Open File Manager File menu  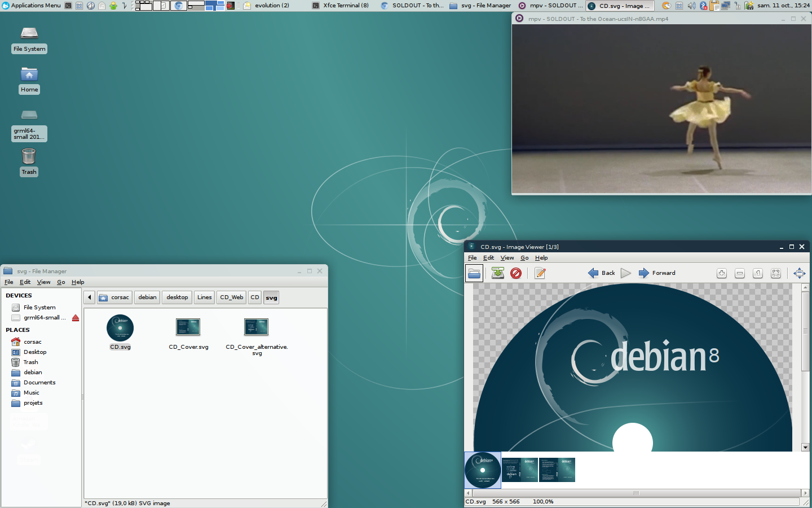[x=9, y=282]
